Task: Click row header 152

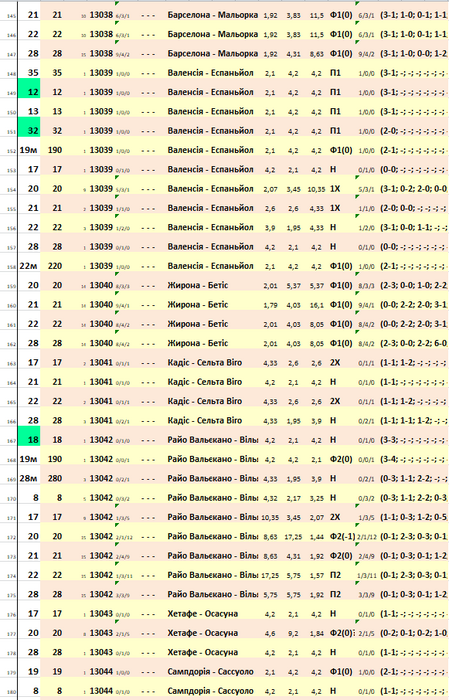Action: [x=9, y=152]
